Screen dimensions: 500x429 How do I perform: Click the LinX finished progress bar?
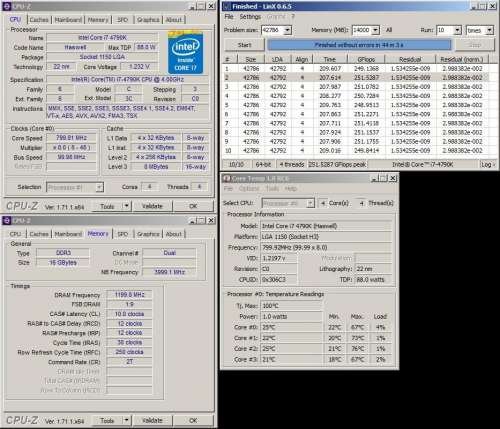point(359,45)
